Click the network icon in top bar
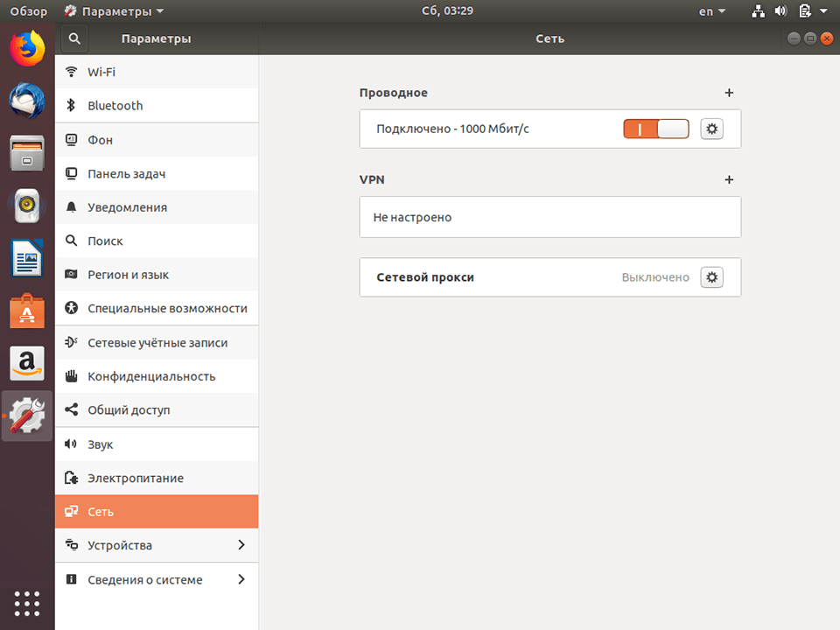This screenshot has height=630, width=840. 758,10
